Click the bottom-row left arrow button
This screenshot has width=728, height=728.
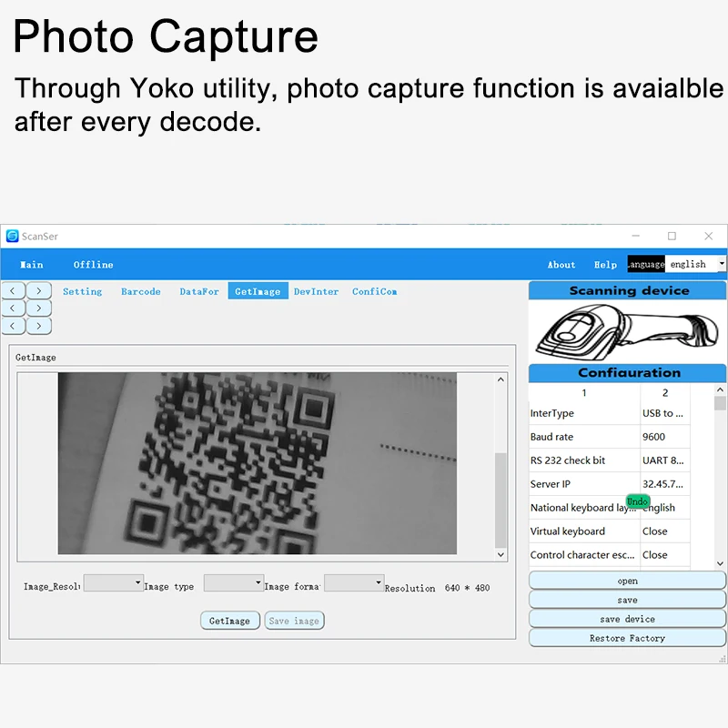[x=13, y=326]
